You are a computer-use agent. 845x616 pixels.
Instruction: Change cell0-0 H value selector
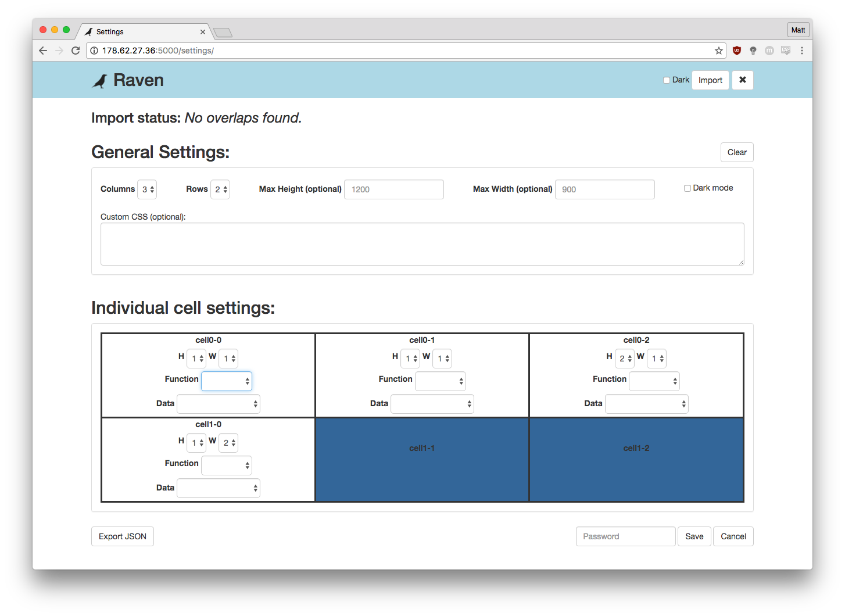pos(196,359)
